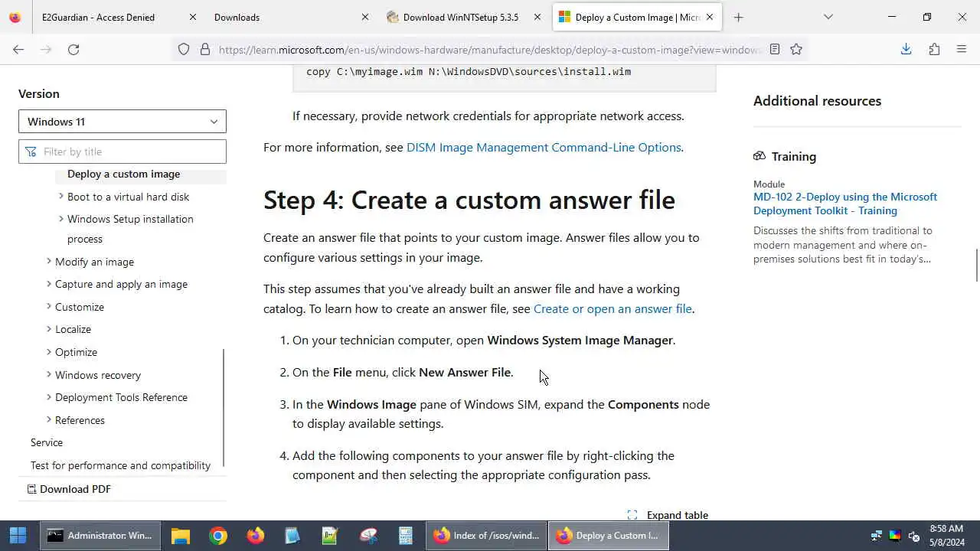980x551 pixels.
Task: List all tabs with the chevron button
Action: pyautogui.click(x=828, y=17)
